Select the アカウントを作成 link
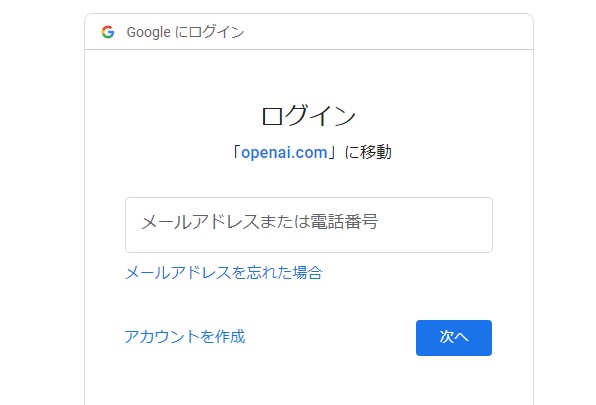596x405 pixels. 185,337
